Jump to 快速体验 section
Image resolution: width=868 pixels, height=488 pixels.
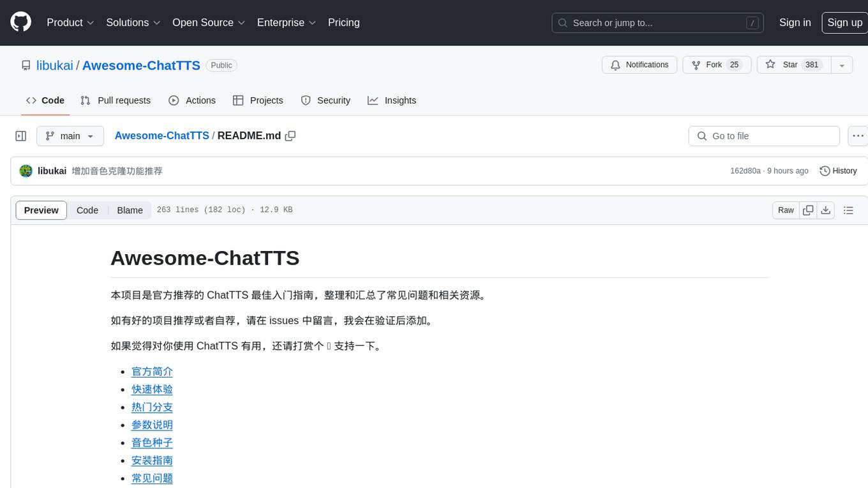[152, 390]
